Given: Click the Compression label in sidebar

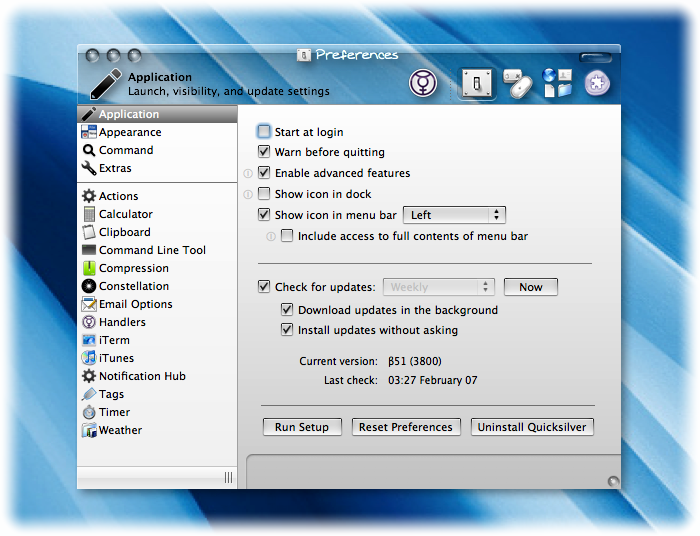Looking at the screenshot, I should point(134,268).
